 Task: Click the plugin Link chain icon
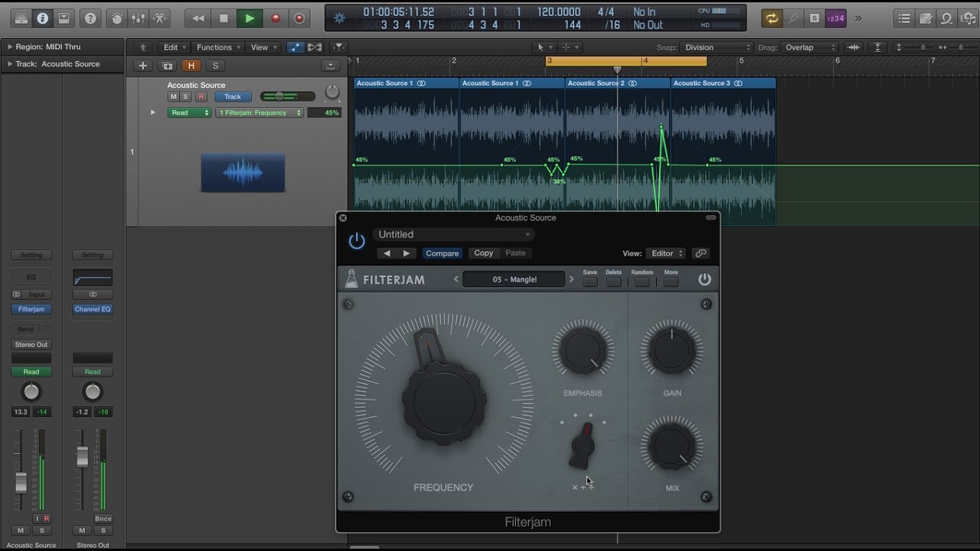[701, 253]
